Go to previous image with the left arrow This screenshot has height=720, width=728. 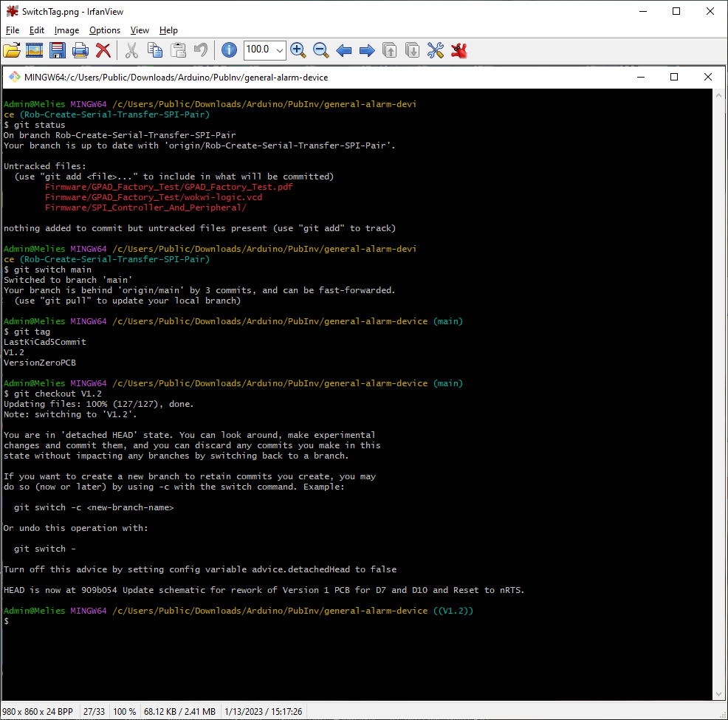tap(343, 50)
